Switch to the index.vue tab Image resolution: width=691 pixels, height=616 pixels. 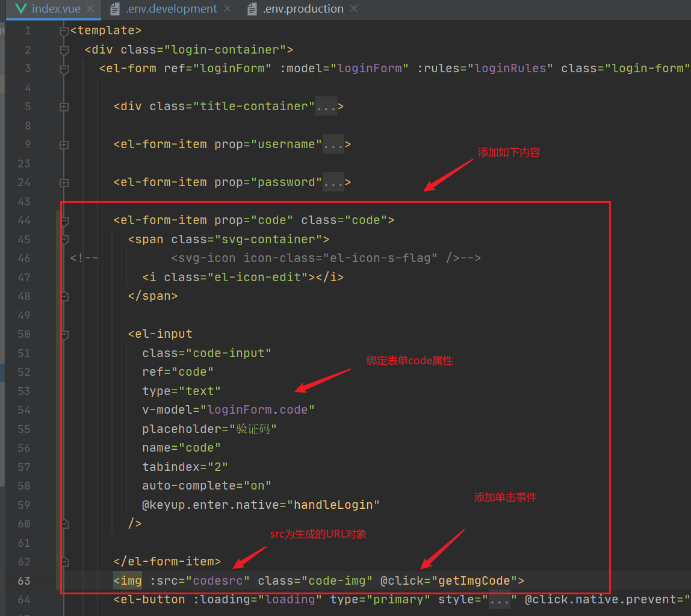[x=56, y=9]
